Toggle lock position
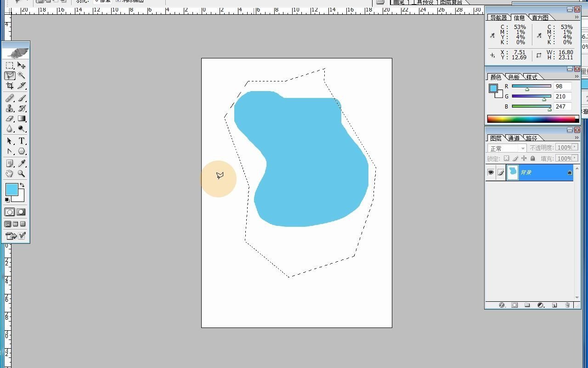The width and height of the screenshot is (588, 368). pos(524,158)
